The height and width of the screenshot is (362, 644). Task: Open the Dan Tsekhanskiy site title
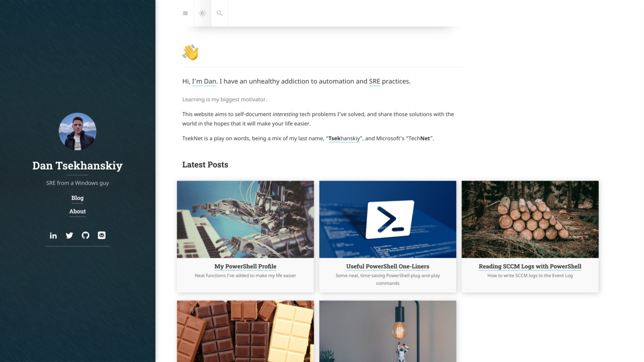(x=77, y=166)
